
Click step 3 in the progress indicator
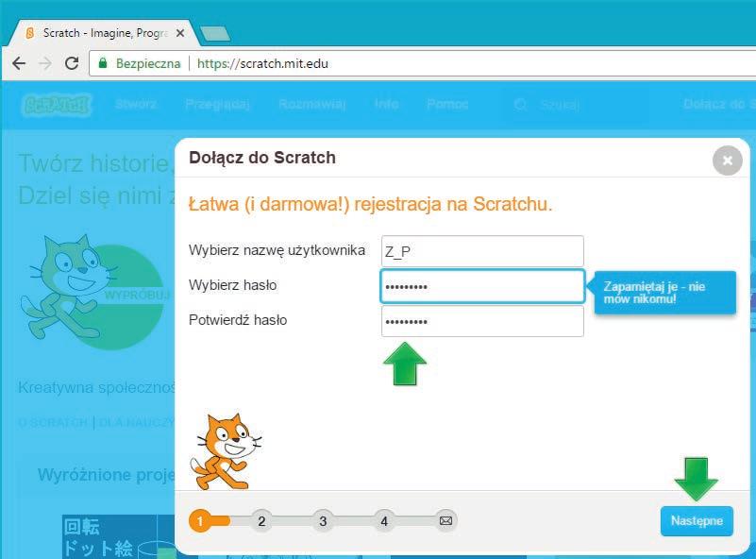point(323,521)
